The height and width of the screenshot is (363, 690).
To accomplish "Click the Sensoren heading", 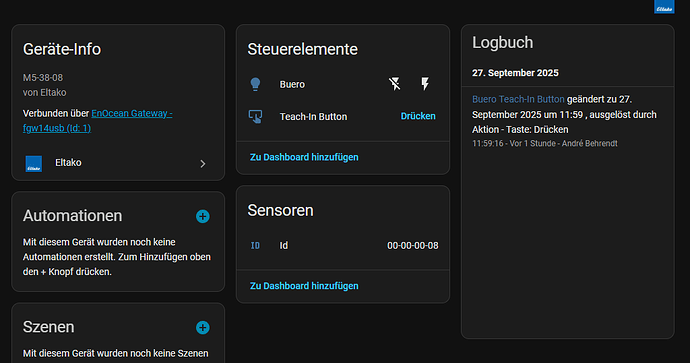I will coord(280,210).
